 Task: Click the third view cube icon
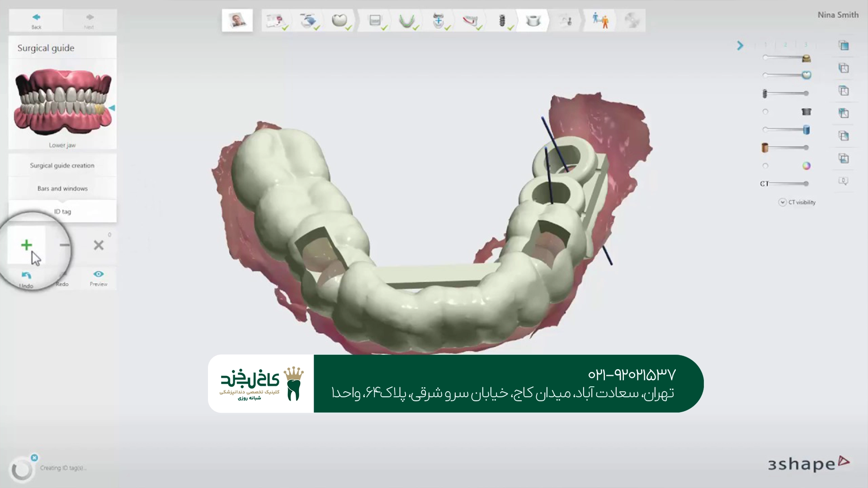(844, 91)
